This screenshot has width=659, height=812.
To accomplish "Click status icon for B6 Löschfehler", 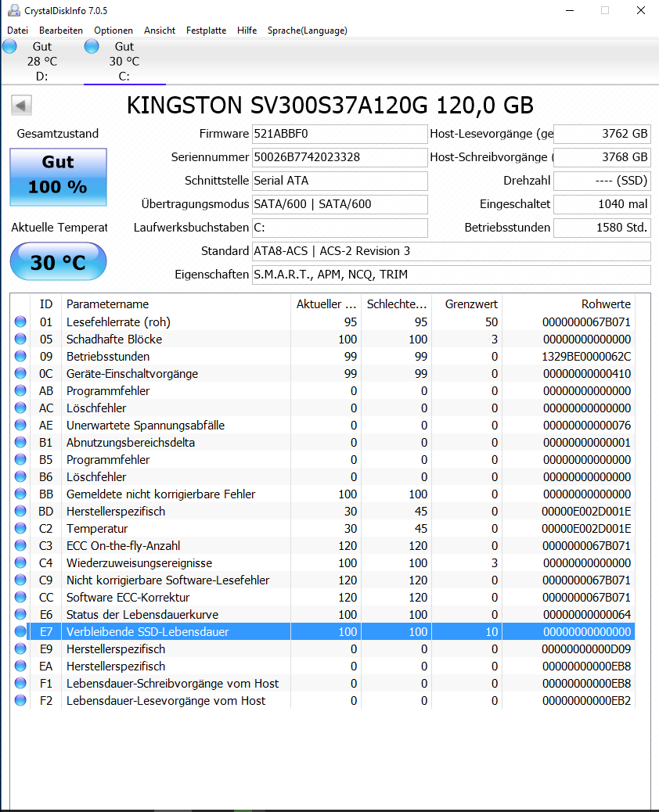I will click(x=20, y=476).
